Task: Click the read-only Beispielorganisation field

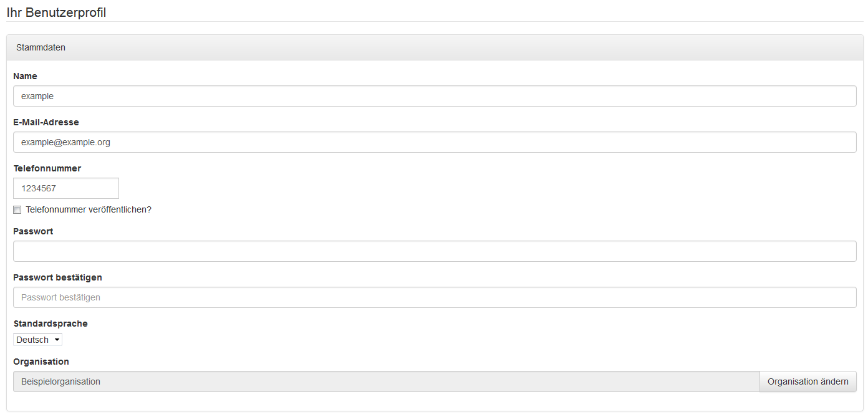Action: tap(385, 381)
